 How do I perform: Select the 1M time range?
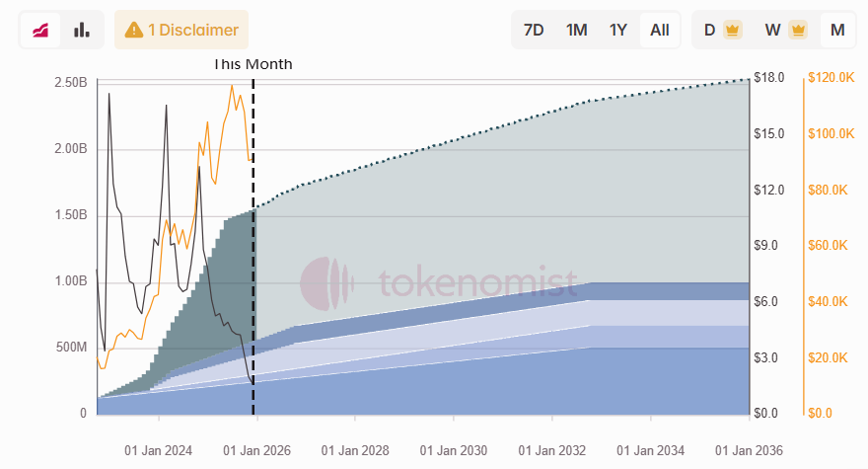[x=577, y=30]
